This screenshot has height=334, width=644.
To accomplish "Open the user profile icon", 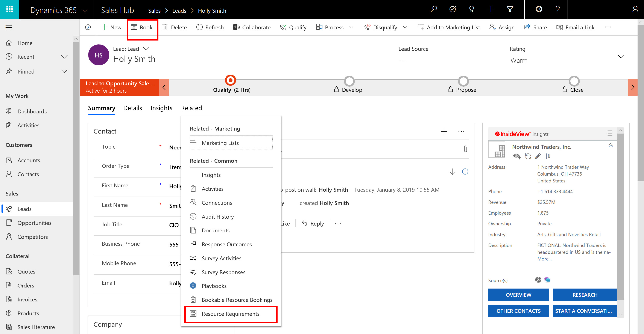I will pyautogui.click(x=635, y=9).
